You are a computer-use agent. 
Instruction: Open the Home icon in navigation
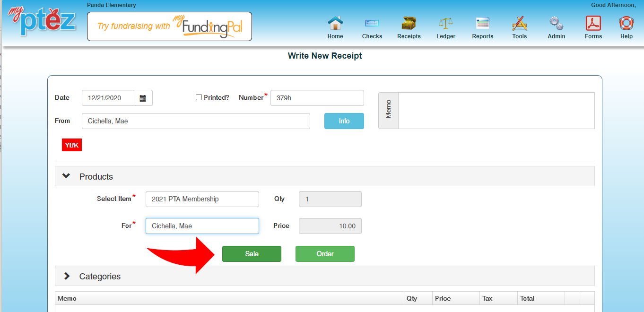(x=335, y=23)
